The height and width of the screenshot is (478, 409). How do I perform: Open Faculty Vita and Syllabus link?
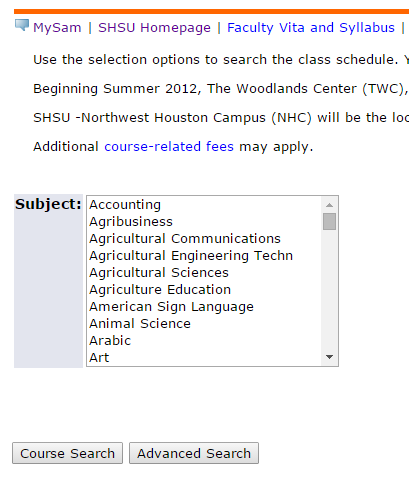tap(311, 28)
